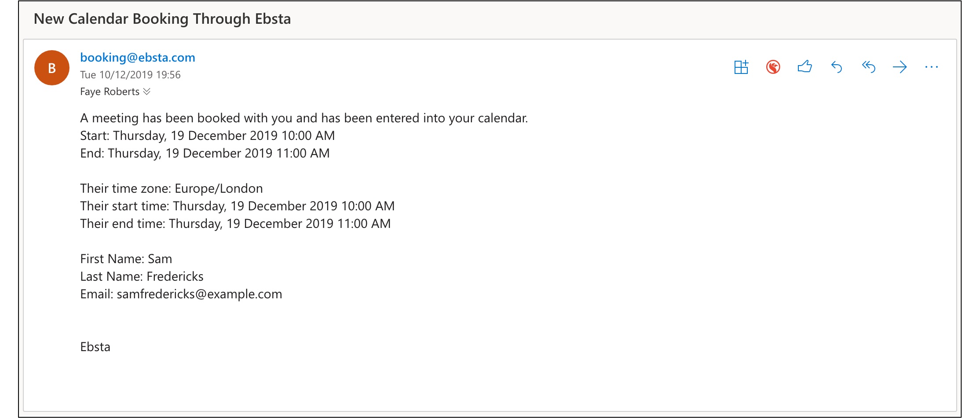This screenshot has width=980, height=418.
Task: Click the Ebsta signature text
Action: (x=95, y=347)
